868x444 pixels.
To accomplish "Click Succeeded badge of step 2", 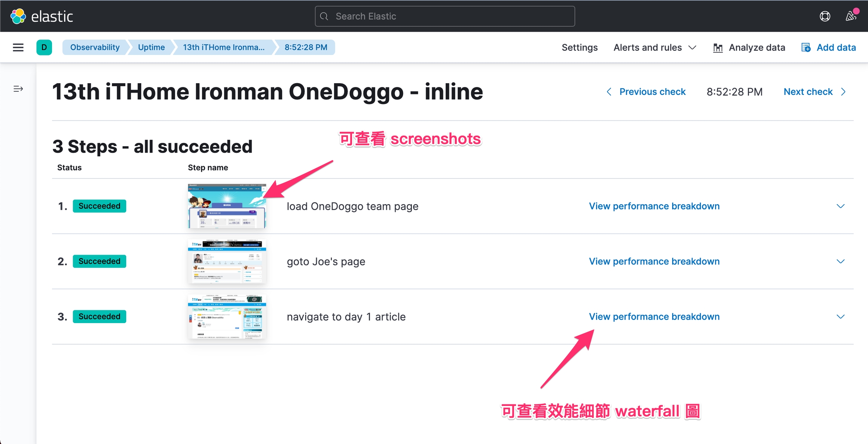I will tap(99, 261).
